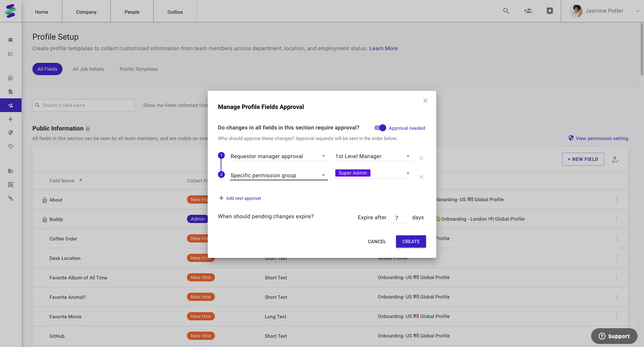Open the analytics chart icon in sidebar

tap(11, 53)
